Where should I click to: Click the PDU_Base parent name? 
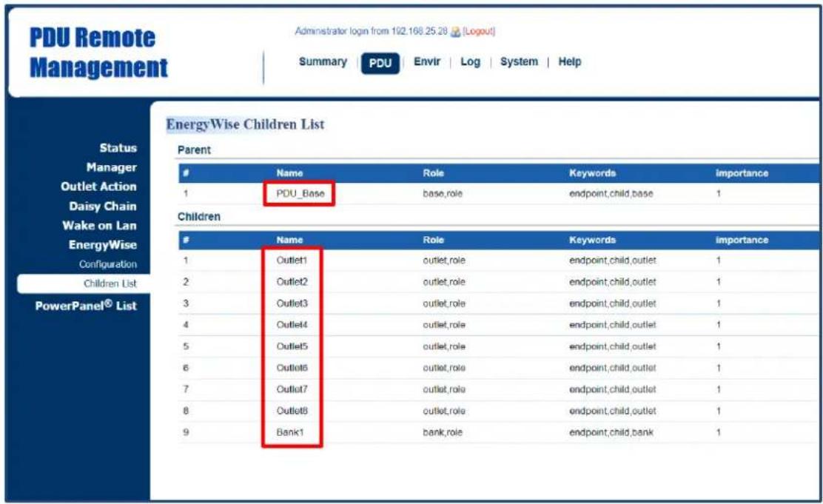(x=300, y=194)
